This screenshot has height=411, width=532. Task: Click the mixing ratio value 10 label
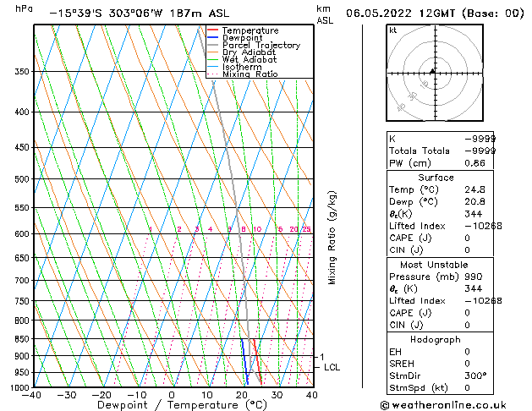257,229
